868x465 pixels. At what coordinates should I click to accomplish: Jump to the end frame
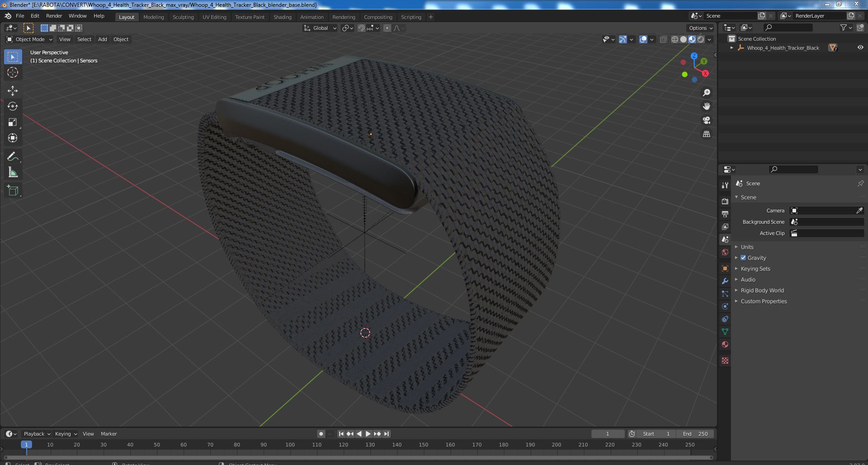tap(386, 434)
